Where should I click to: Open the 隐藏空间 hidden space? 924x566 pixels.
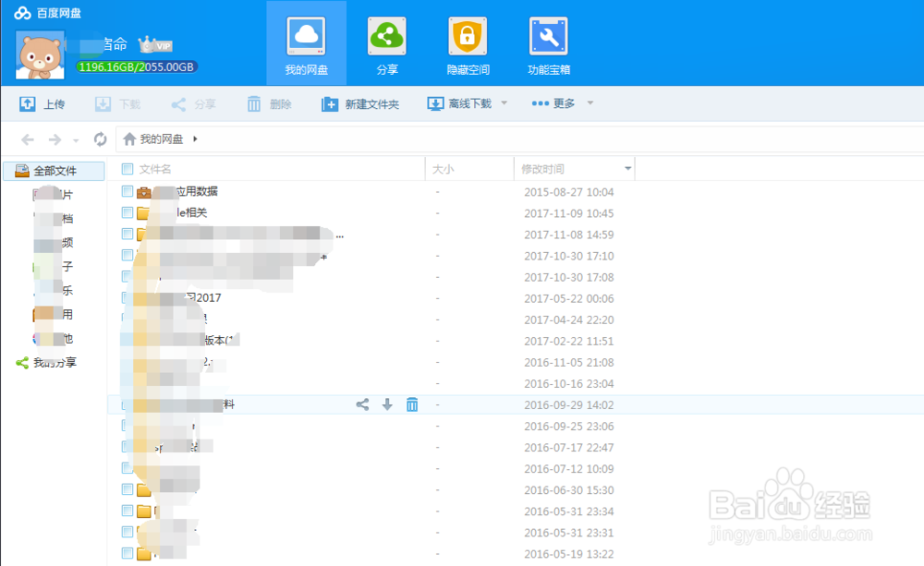click(x=468, y=42)
